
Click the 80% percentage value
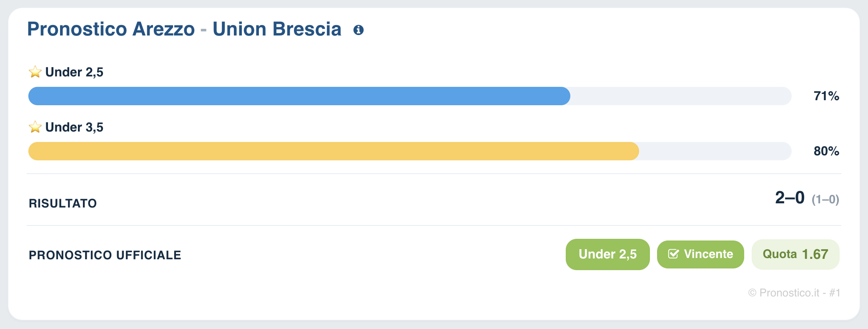[826, 151]
